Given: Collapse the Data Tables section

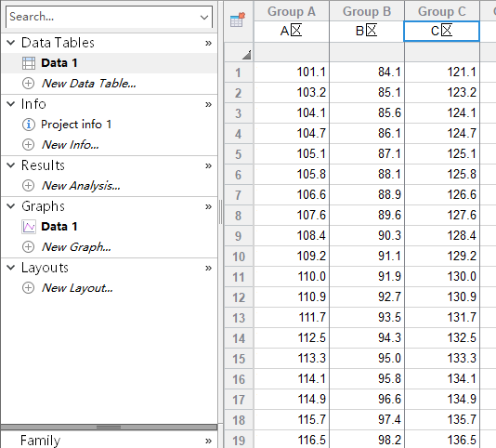Looking at the screenshot, I should (11, 43).
